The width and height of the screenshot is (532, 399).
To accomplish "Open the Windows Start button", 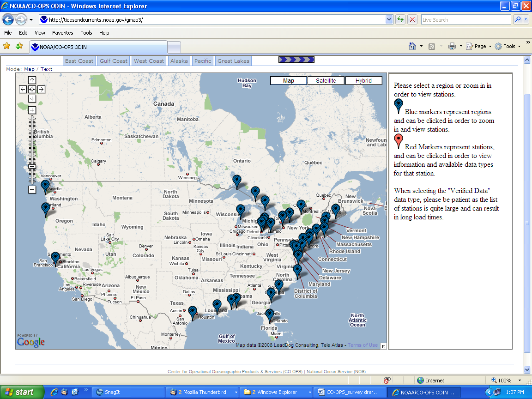I will point(22,392).
